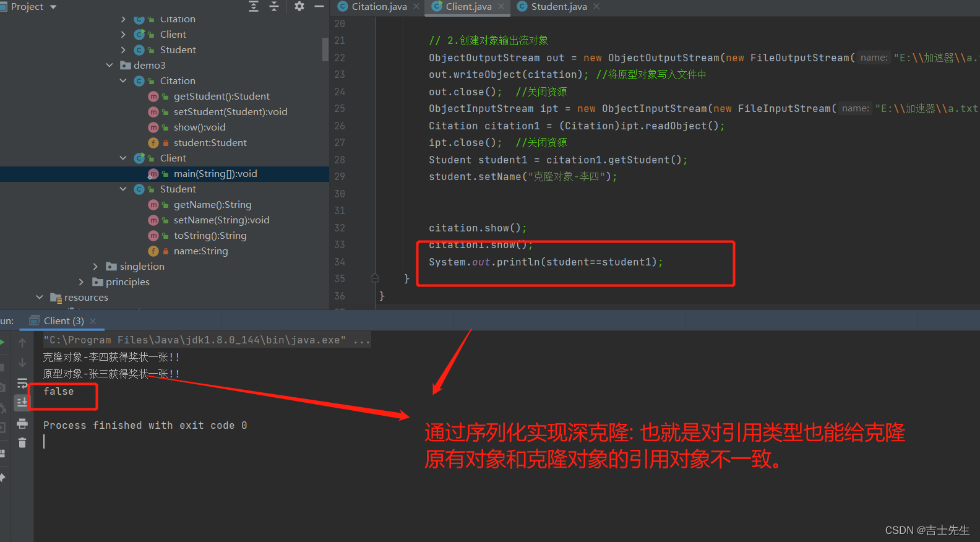
Task: Select the show():void method
Action: 199,127
